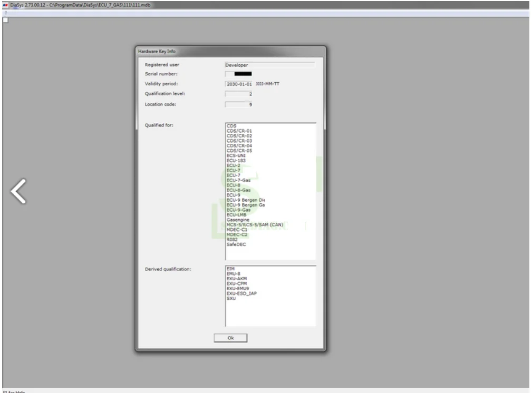Select SafeDEC in the Qualified for list
The width and height of the screenshot is (532, 393).
pyautogui.click(x=236, y=244)
